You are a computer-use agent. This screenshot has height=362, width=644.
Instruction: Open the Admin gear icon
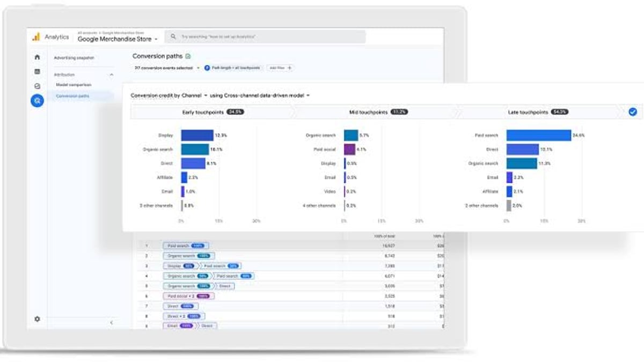pos(37,319)
